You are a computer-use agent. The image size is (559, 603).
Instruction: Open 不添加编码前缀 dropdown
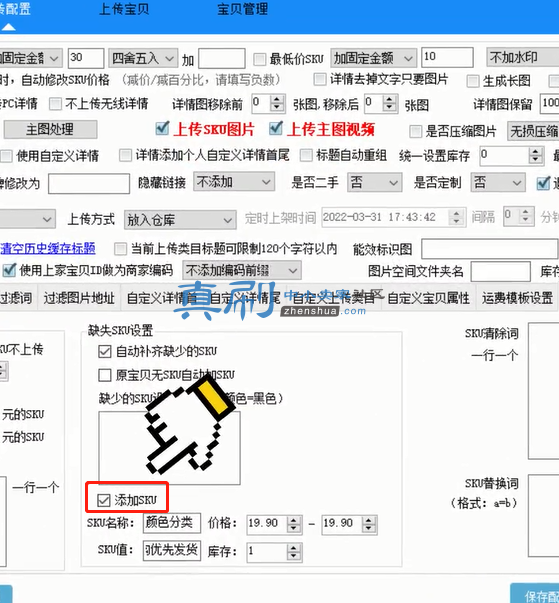(242, 271)
